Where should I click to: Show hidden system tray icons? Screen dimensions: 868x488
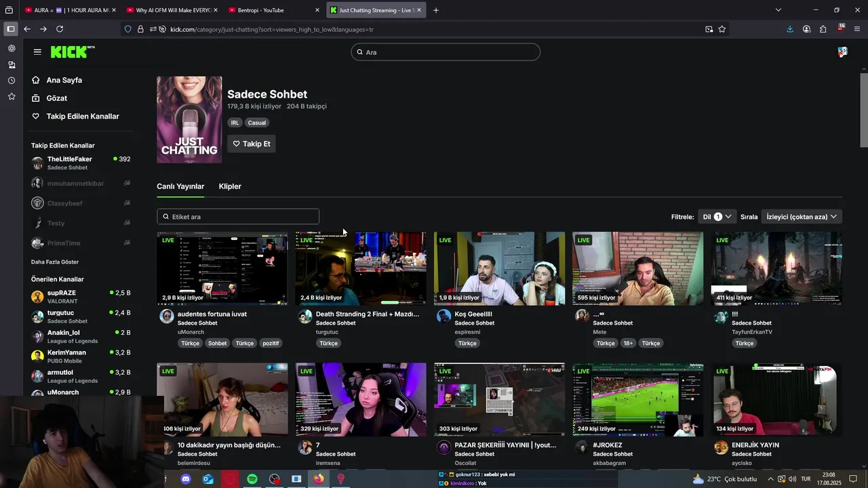click(770, 479)
